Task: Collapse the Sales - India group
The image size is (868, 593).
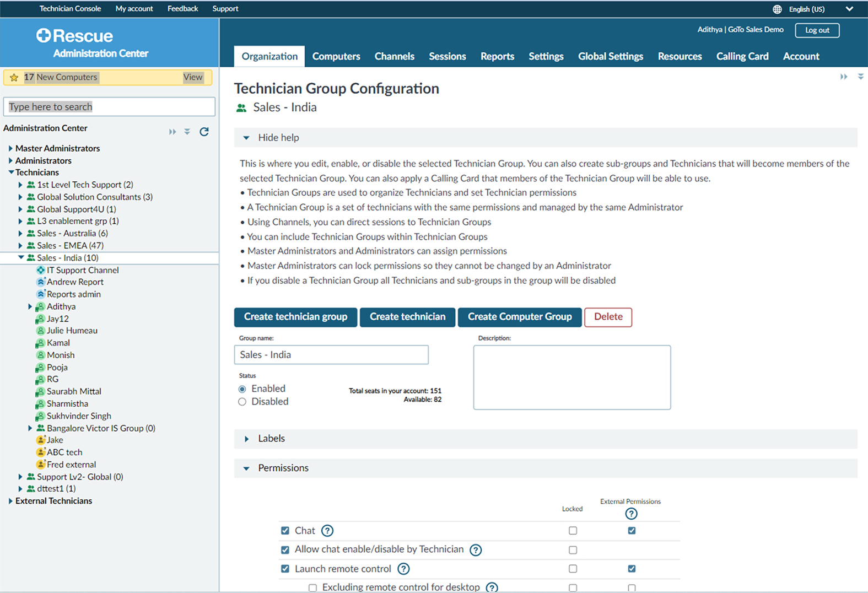Action: click(21, 257)
